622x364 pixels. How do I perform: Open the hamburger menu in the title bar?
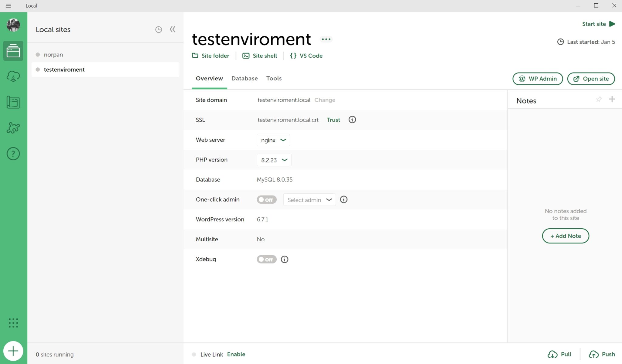[x=8, y=5]
